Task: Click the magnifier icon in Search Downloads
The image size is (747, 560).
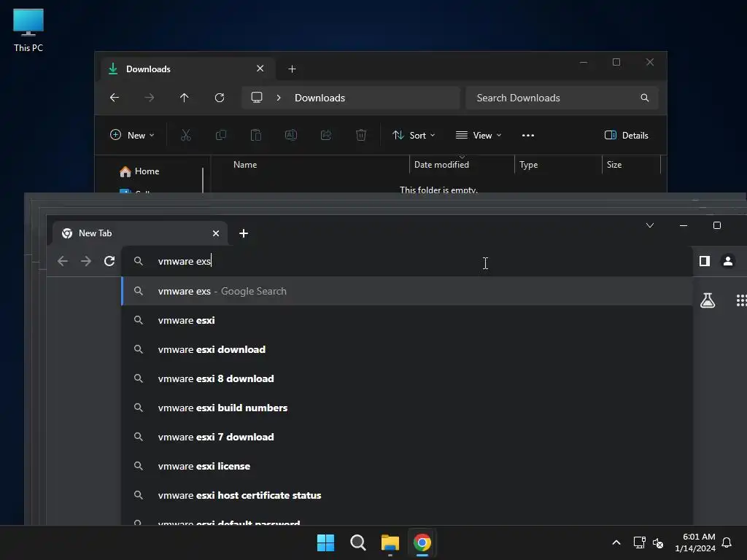Action: pyautogui.click(x=645, y=98)
